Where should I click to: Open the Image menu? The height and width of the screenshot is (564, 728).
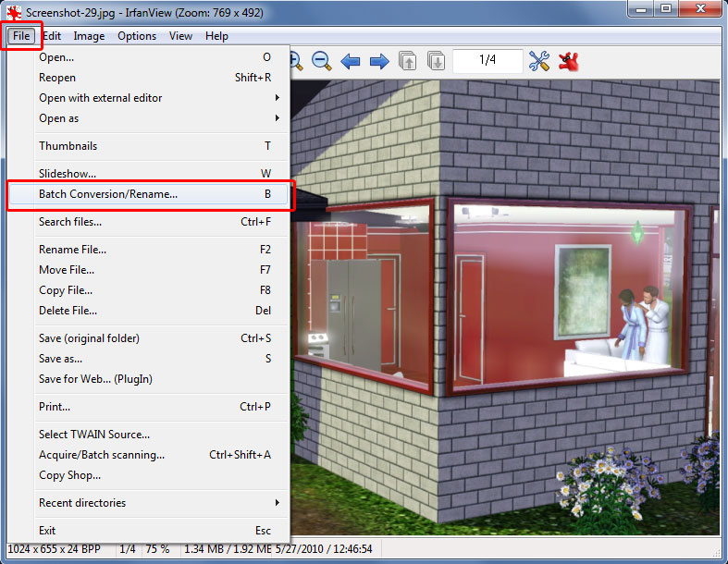pyautogui.click(x=89, y=36)
